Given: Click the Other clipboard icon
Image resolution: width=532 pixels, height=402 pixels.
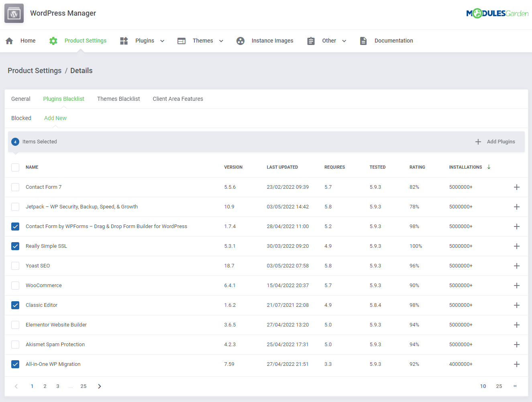Looking at the screenshot, I should point(311,41).
